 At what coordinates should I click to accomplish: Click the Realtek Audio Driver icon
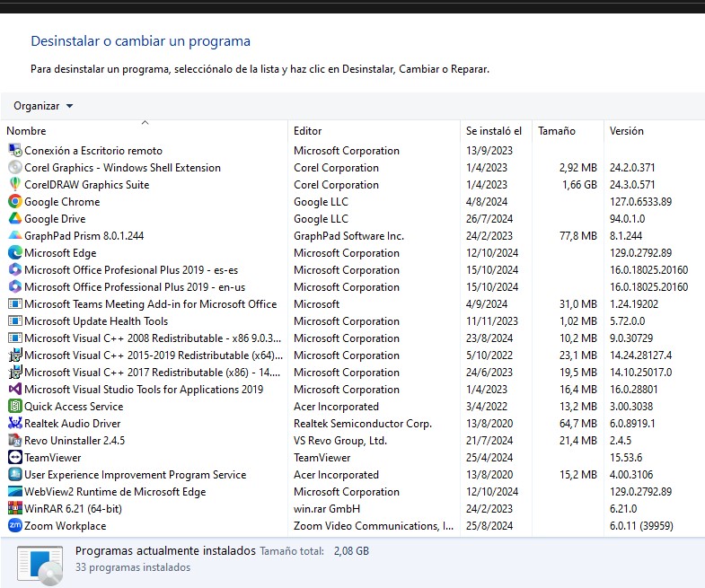point(15,424)
